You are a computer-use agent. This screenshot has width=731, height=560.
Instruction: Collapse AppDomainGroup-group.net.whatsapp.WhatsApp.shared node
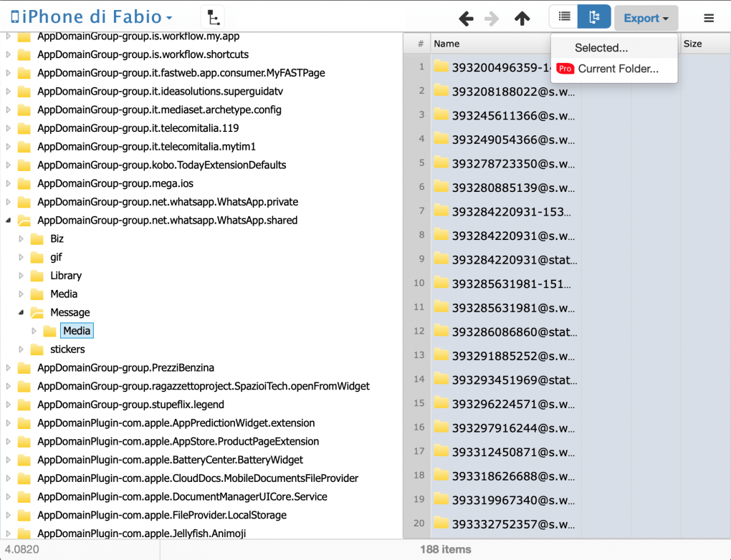pos(8,221)
